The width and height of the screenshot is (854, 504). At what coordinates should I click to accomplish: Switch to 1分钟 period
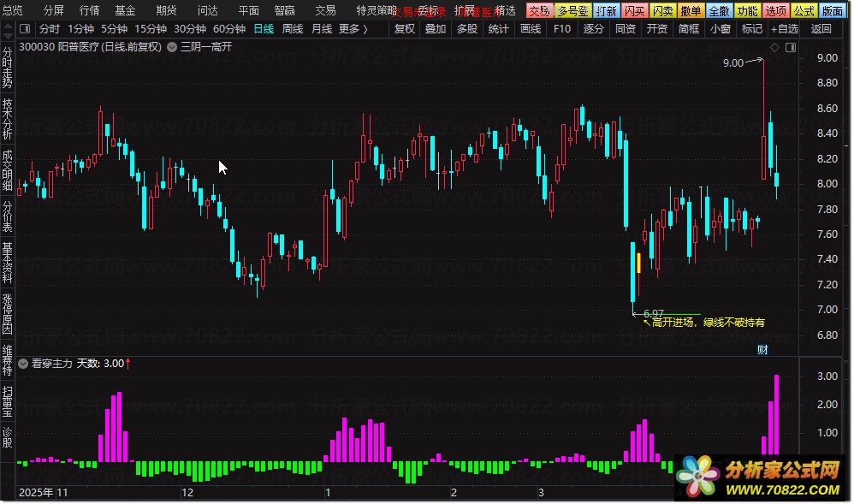pyautogui.click(x=80, y=28)
